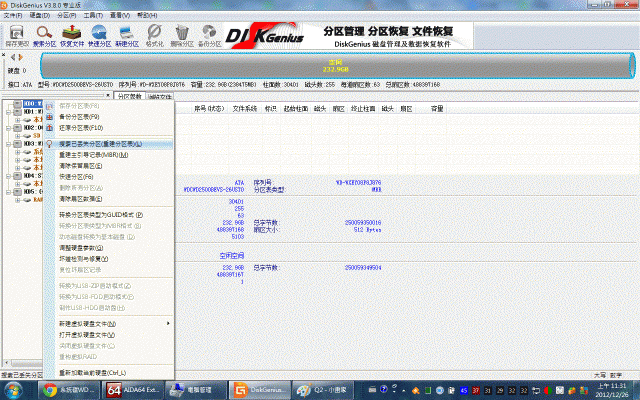Open the Windows Start button
This screenshot has height=400, width=640.
point(13,390)
